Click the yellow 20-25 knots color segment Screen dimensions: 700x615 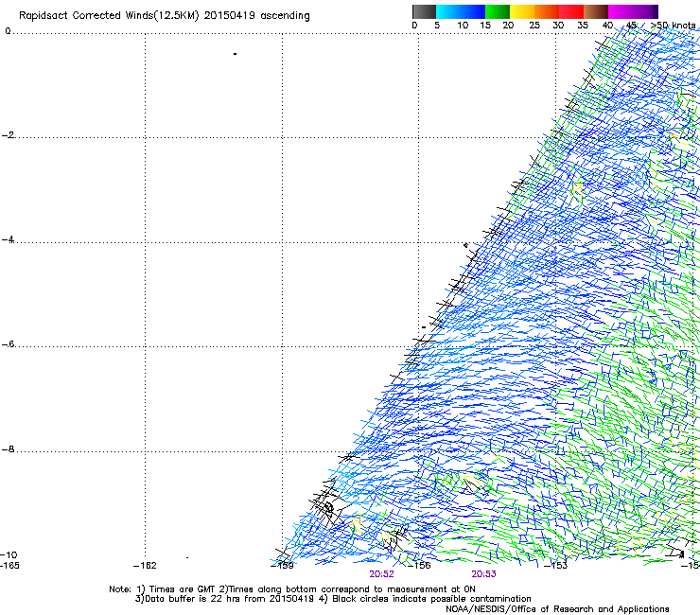(x=522, y=11)
